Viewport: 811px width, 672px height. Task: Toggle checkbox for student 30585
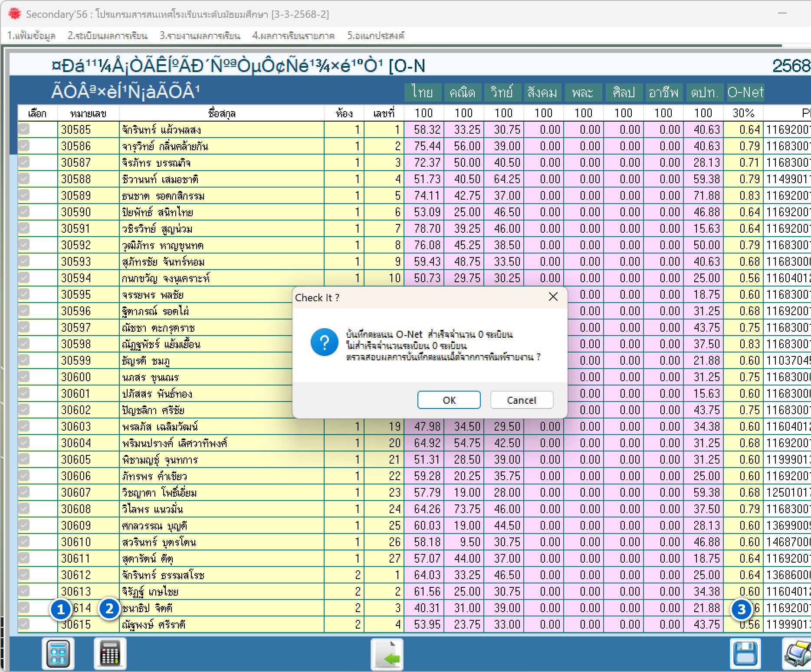click(24, 129)
